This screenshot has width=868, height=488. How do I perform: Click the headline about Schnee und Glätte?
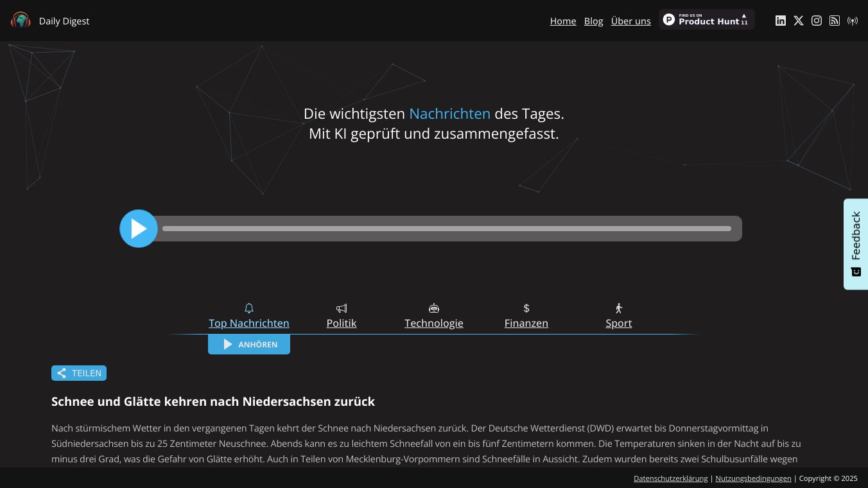[213, 401]
